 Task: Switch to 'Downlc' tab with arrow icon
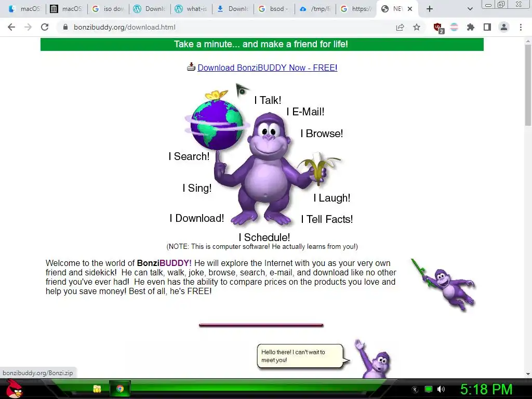pos(233,9)
